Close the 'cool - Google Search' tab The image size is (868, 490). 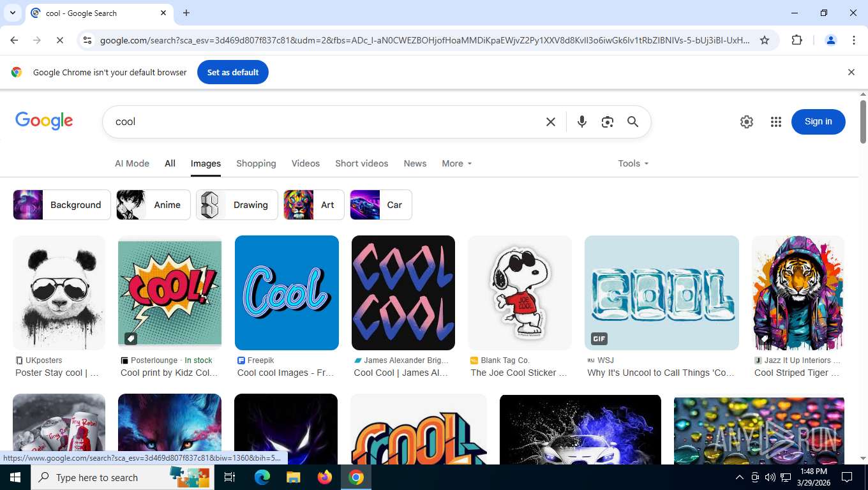click(163, 13)
